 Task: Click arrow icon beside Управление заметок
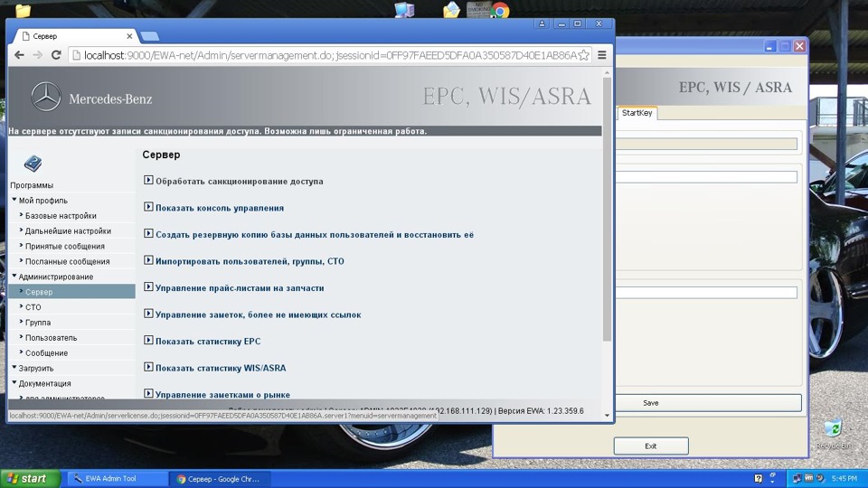(x=147, y=314)
